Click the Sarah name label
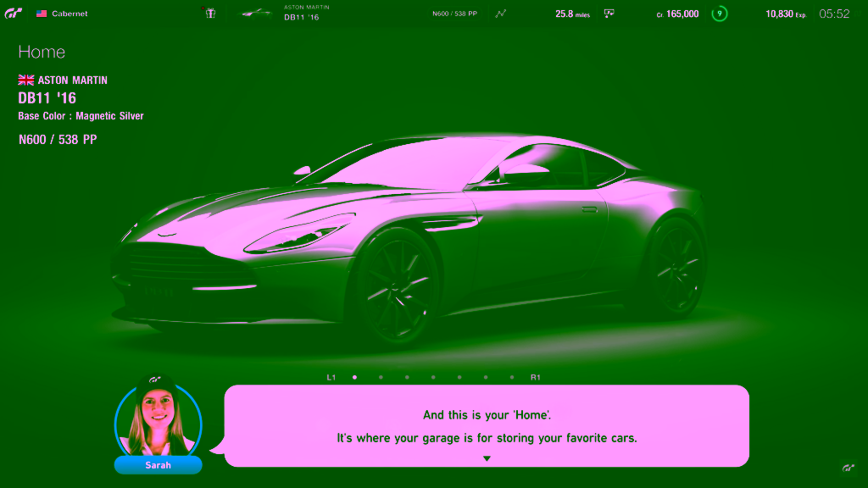 click(158, 465)
